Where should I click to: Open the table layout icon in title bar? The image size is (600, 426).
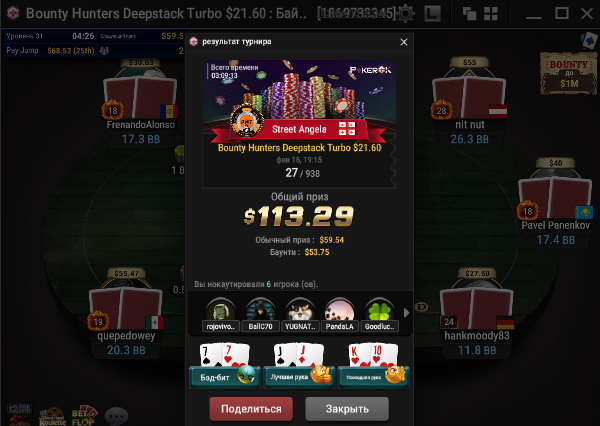point(433,14)
